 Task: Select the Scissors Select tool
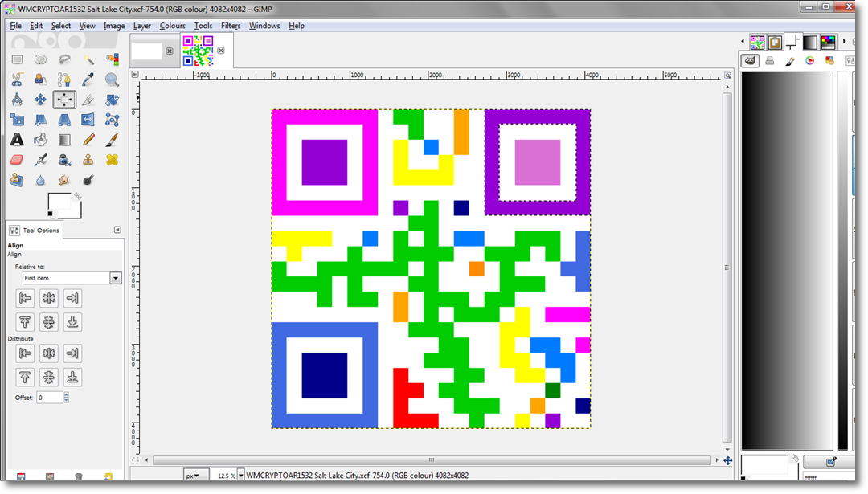click(x=17, y=80)
